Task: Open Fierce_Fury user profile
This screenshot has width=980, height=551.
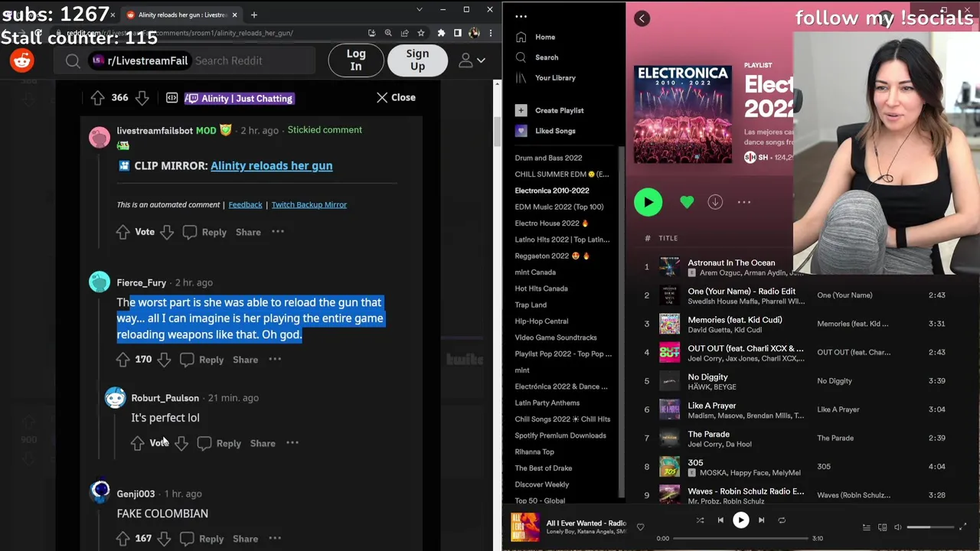Action: 141,282
